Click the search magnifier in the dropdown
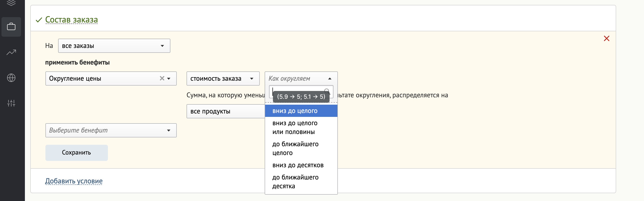This screenshot has width=644, height=201. click(327, 91)
